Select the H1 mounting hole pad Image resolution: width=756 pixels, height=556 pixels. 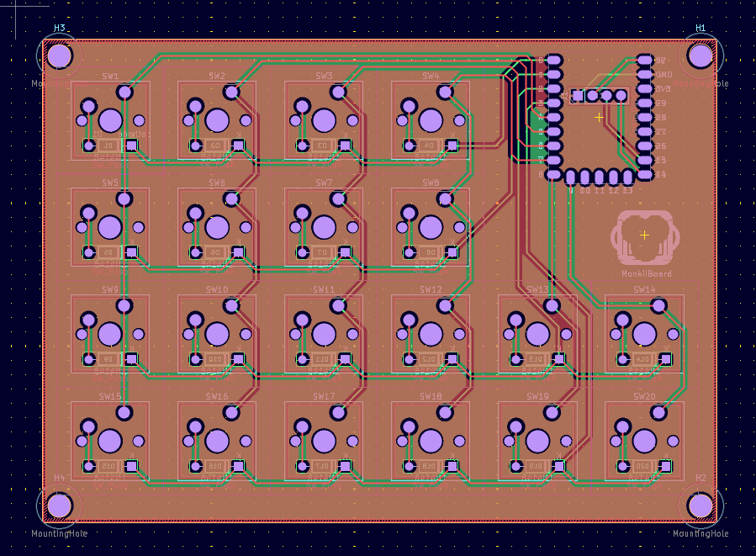(700, 56)
